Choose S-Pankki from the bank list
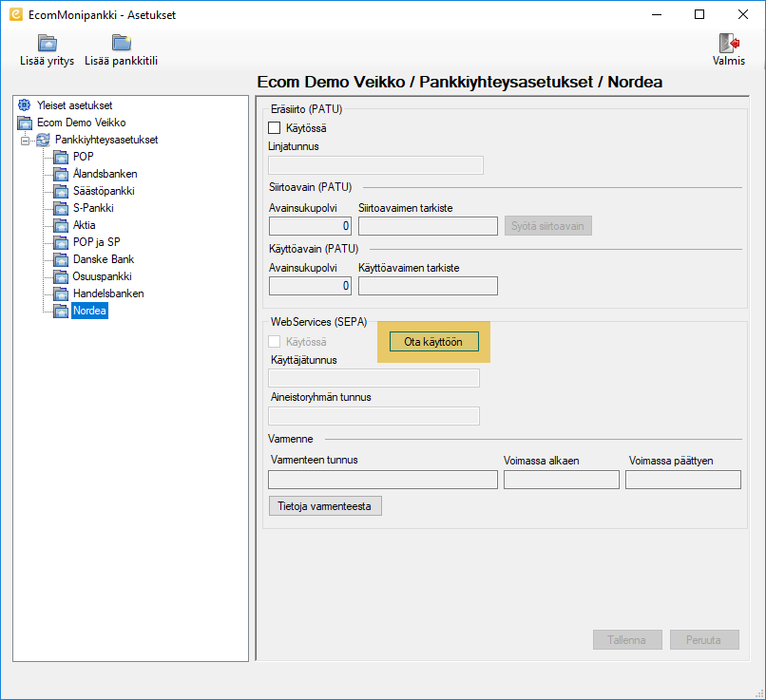Viewport: 766px width, 700px height. coord(93,208)
